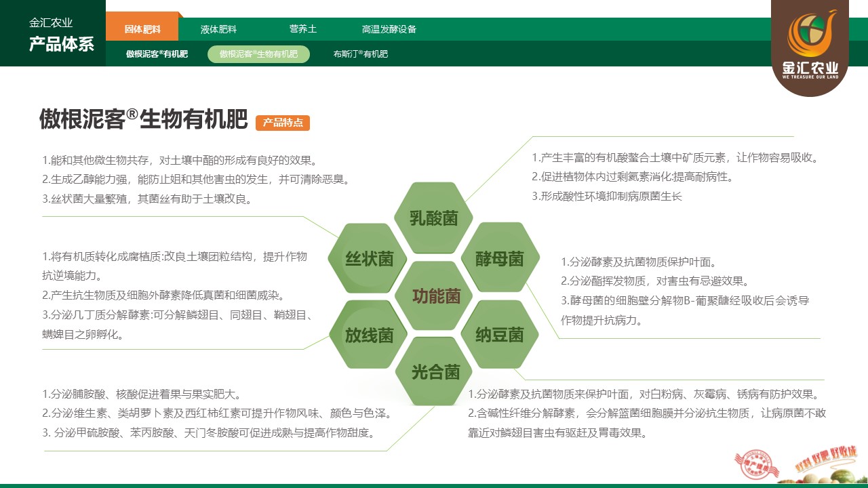The height and width of the screenshot is (488, 868).
Task: Click line '2.分泌维生素、类胡萝卜素'
Action: [217, 413]
